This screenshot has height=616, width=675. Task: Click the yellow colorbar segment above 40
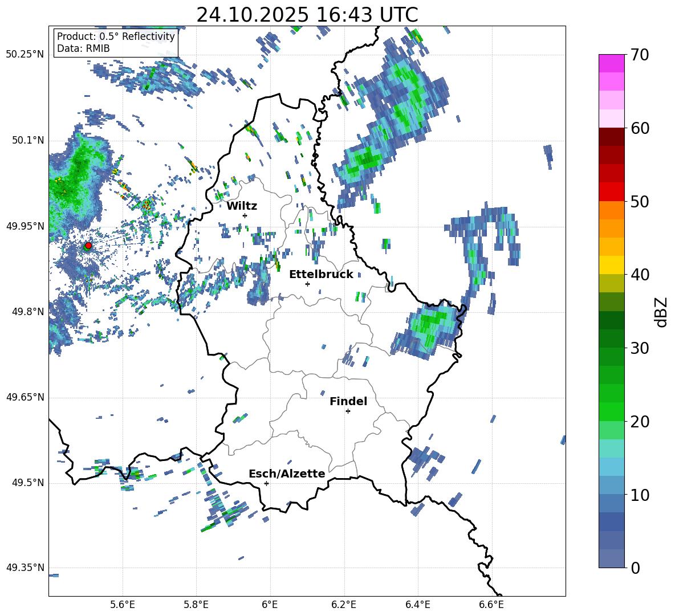[x=612, y=265]
